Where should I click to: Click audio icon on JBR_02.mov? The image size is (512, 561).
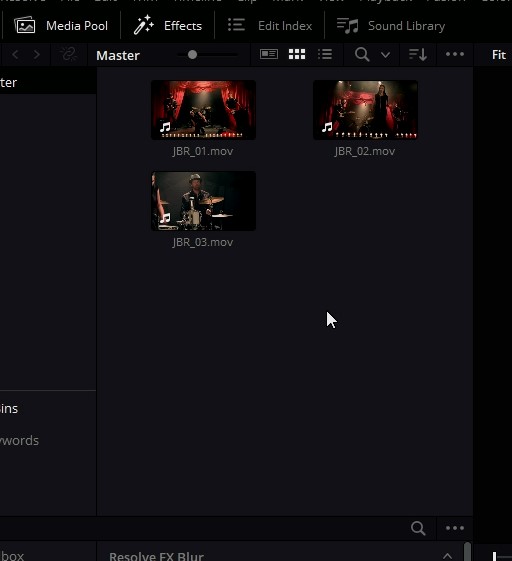(327, 127)
